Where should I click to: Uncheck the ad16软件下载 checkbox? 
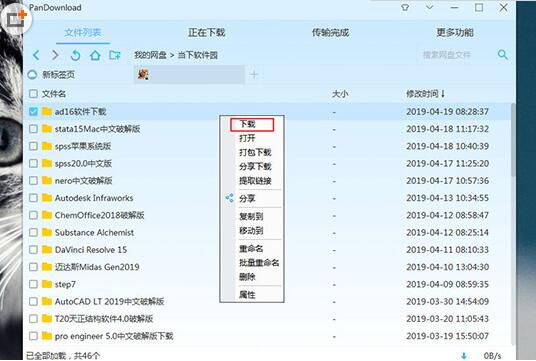tap(33, 111)
